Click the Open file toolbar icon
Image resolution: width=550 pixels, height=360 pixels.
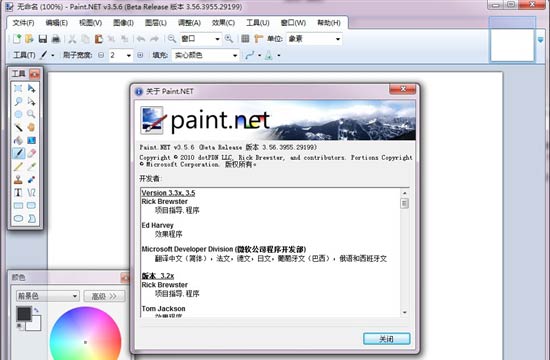tap(29, 39)
